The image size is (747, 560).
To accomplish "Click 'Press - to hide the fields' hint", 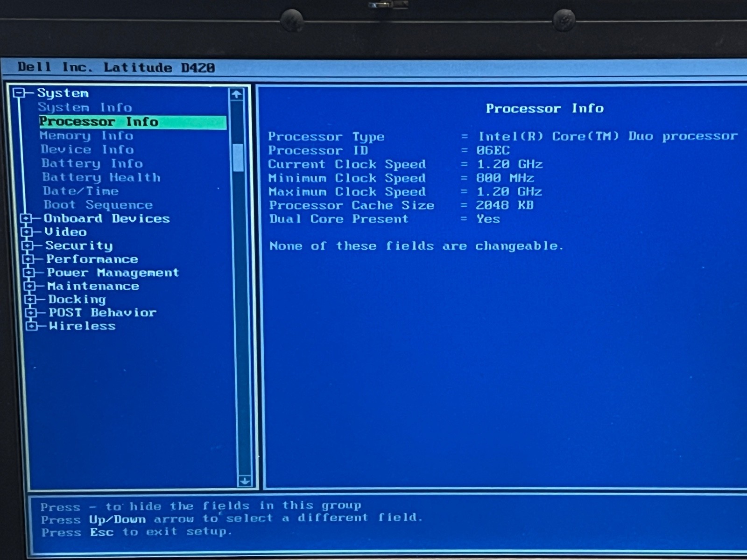I will click(201, 506).
